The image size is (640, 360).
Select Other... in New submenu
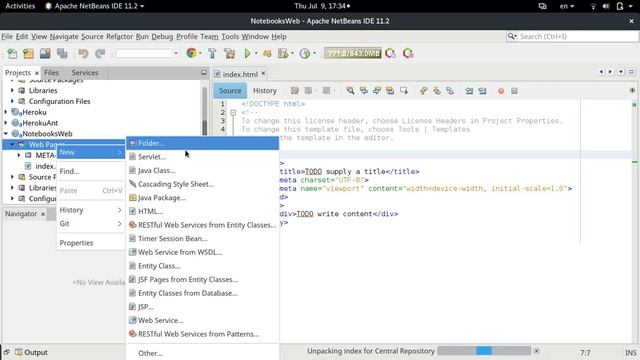(202, 353)
